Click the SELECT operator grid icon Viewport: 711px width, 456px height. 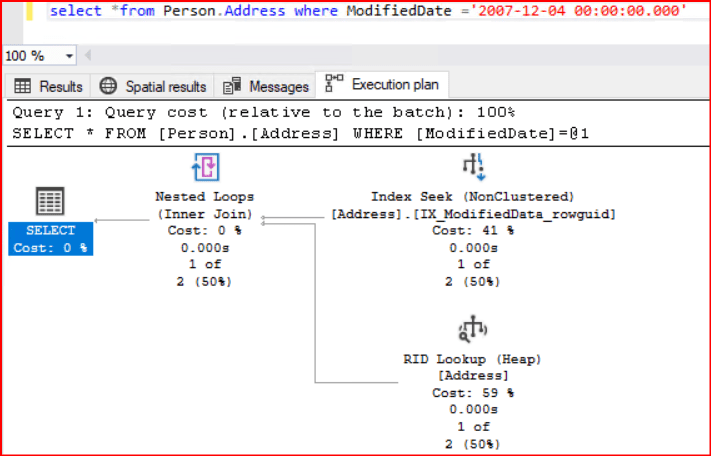[50, 201]
